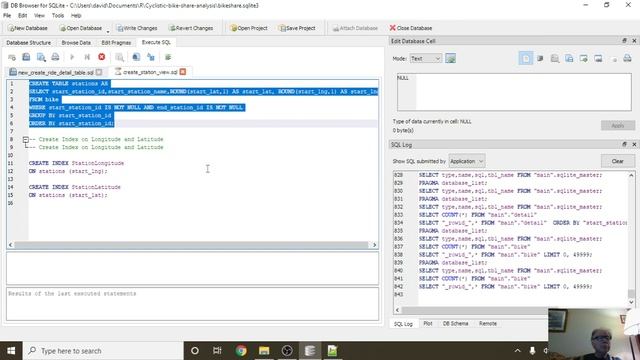Collapse the comment fold marker at line 8
640x360 pixels.
pyautogui.click(x=25, y=140)
